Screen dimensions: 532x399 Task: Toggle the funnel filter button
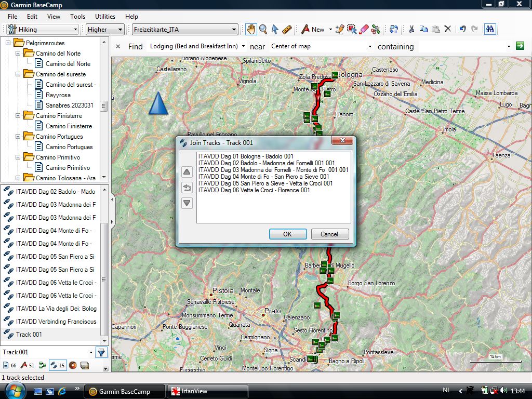[101, 353]
